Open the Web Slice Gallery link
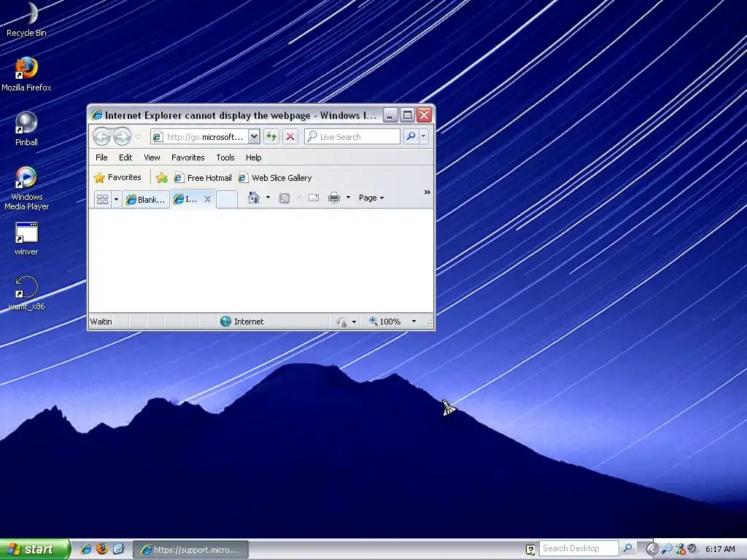 pos(275,178)
